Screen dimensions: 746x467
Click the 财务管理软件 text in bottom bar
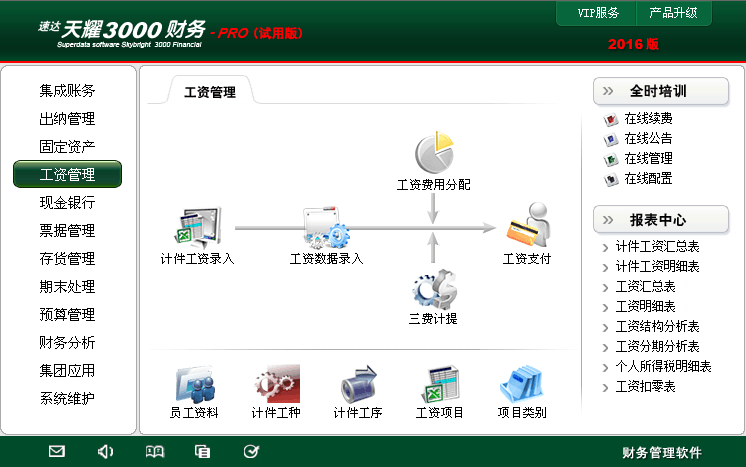[662, 452]
